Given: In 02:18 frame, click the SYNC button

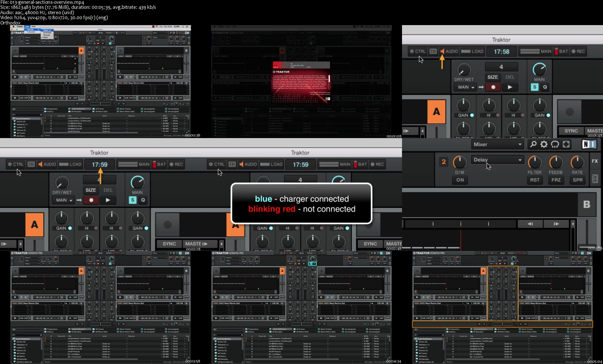Looking at the screenshot, I should coord(169,244).
